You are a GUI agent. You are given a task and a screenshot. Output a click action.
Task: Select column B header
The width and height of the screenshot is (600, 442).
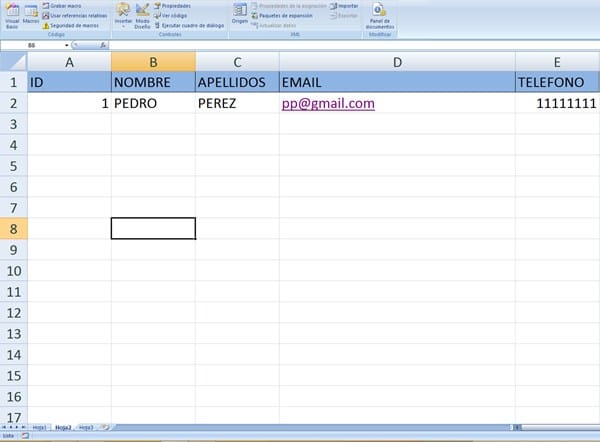coord(153,62)
